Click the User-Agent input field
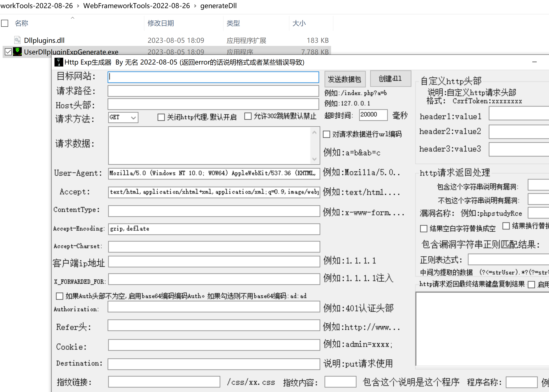This screenshot has height=392, width=549. point(214,173)
